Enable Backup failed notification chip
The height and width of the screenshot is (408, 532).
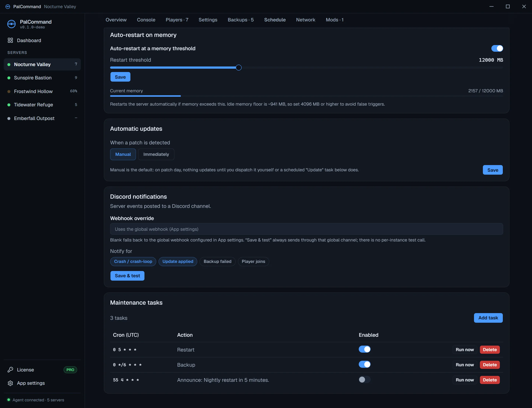coord(218,261)
